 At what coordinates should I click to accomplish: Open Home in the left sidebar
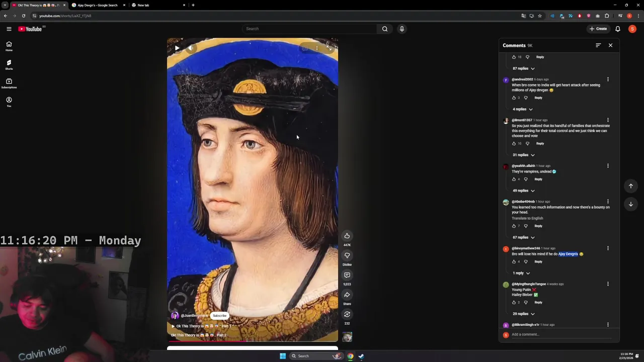(9, 46)
